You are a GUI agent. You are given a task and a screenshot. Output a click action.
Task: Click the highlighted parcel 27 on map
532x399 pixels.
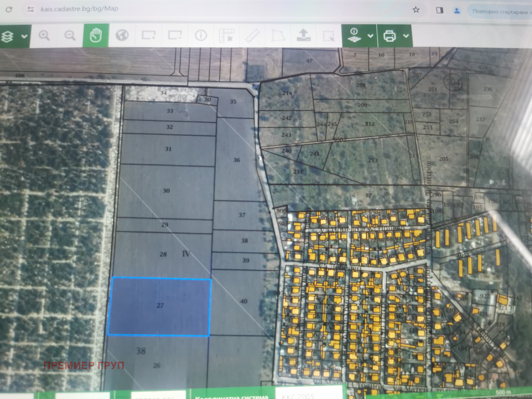(x=160, y=306)
